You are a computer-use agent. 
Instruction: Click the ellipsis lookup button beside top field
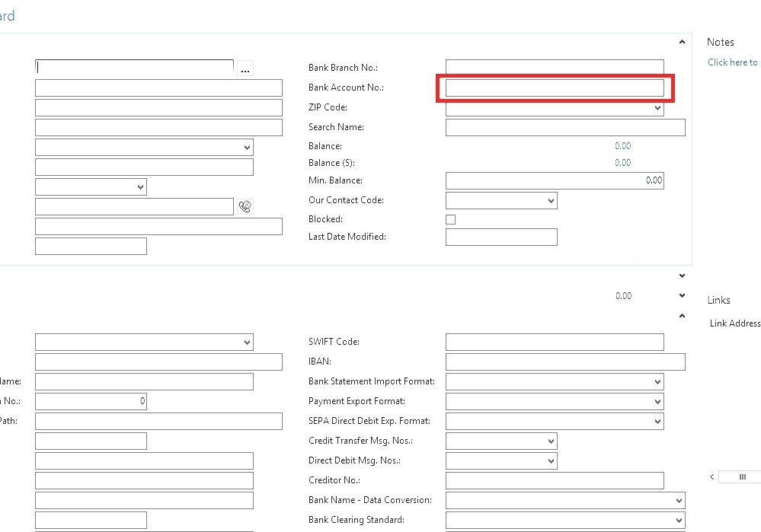coord(245,68)
